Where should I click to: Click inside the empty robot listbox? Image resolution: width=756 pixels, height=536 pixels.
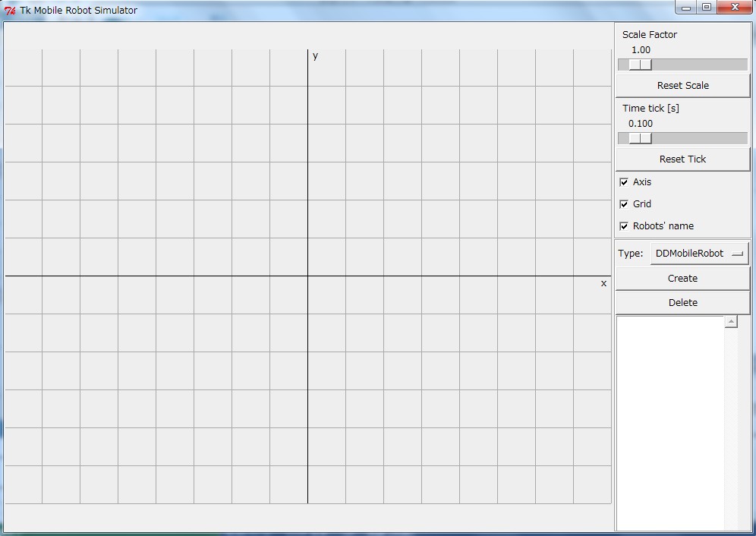click(670, 423)
